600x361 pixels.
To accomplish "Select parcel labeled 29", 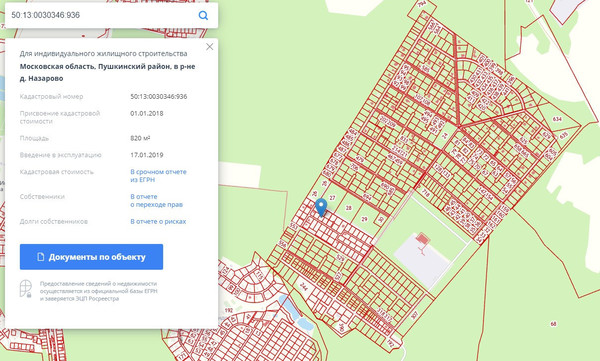I will coord(364,219).
